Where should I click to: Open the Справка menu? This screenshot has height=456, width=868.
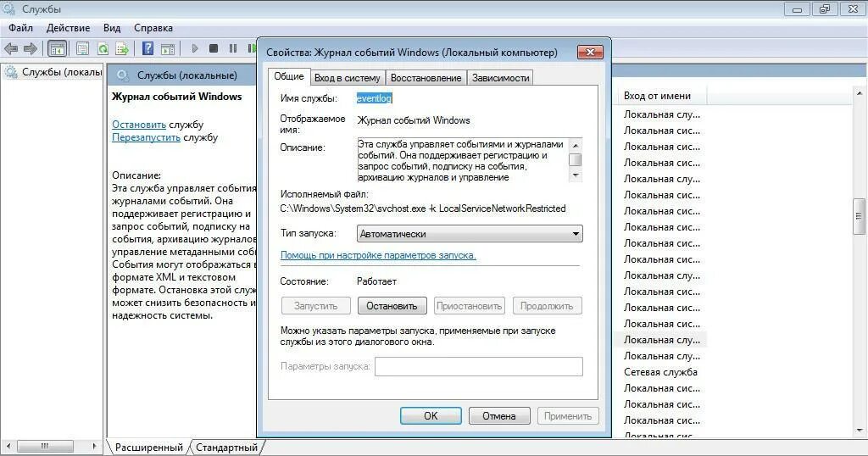coord(153,28)
